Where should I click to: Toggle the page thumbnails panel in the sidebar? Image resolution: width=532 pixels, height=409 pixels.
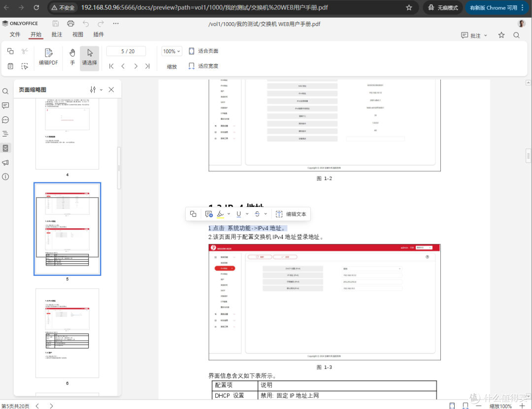pos(5,148)
